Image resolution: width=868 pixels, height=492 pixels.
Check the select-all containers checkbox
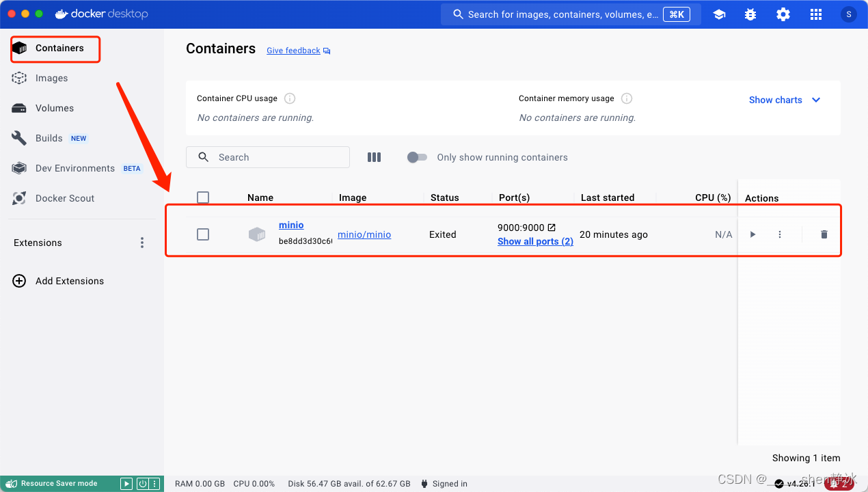[203, 197]
